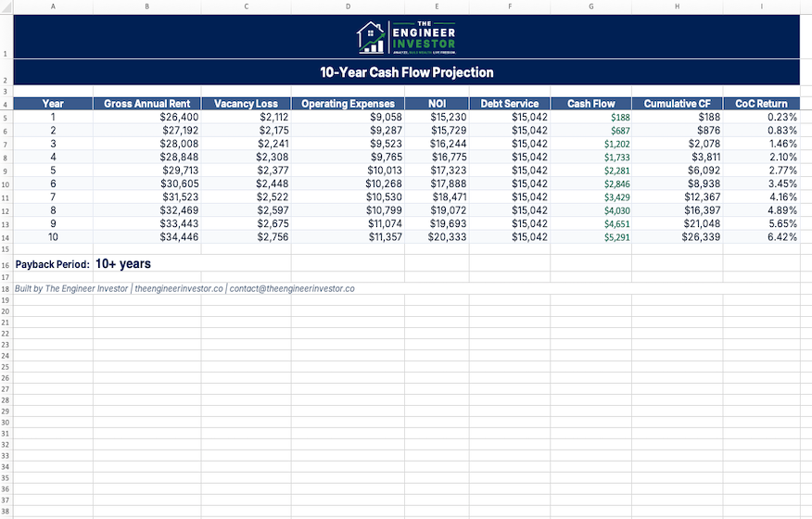Select row 25 header number
Screen dimensions: 812x519
6,367
